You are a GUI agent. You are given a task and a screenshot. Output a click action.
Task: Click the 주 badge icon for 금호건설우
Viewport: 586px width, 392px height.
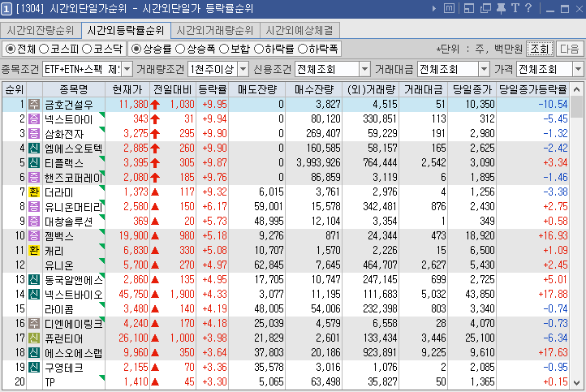(34, 104)
